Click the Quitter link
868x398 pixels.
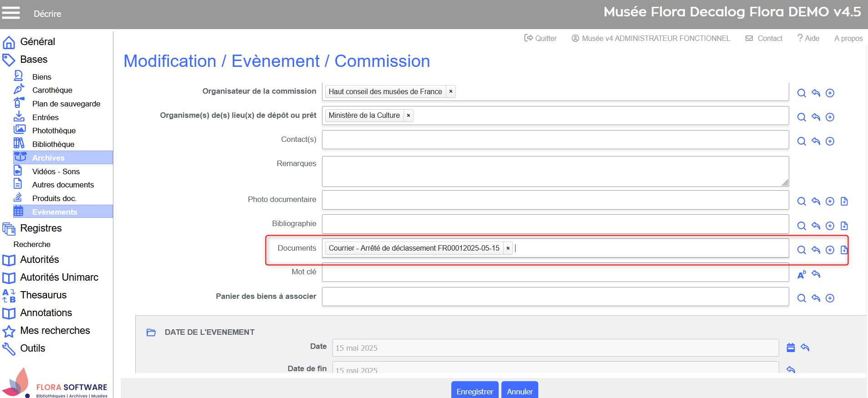pyautogui.click(x=541, y=38)
